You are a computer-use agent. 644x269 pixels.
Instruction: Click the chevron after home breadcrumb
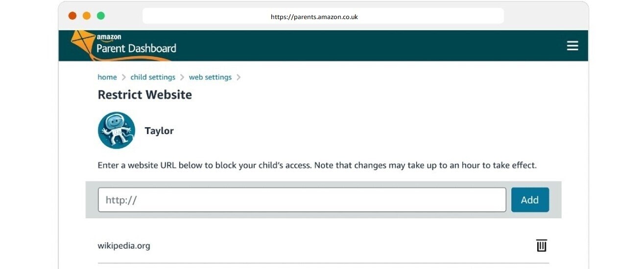point(124,77)
